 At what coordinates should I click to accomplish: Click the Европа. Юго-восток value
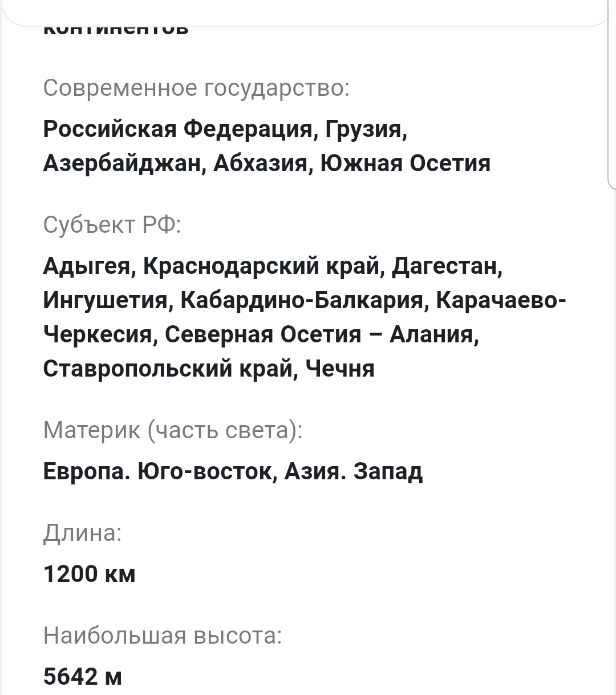[157, 471]
